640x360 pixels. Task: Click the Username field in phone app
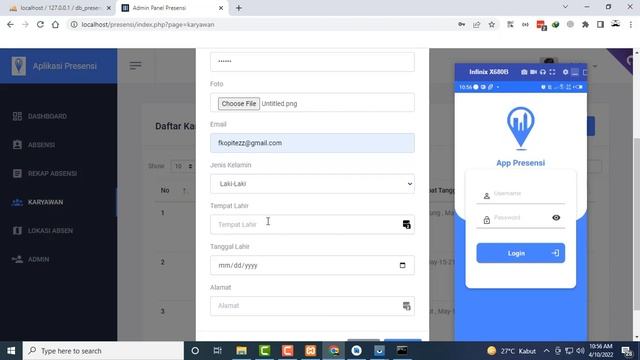click(521, 195)
